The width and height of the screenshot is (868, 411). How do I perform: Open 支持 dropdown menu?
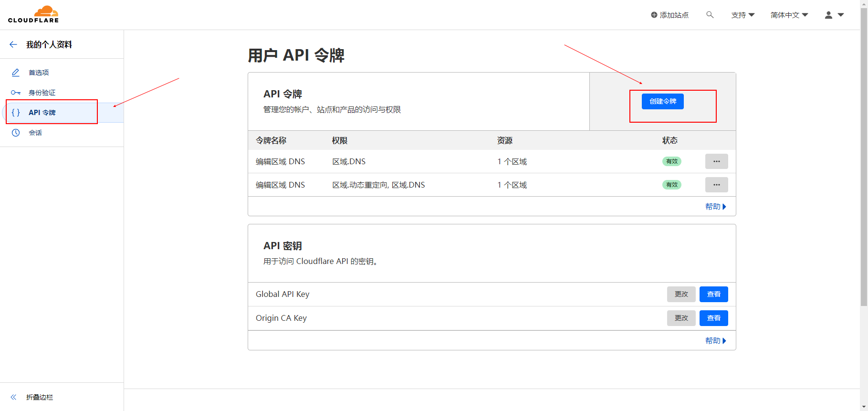tap(743, 15)
